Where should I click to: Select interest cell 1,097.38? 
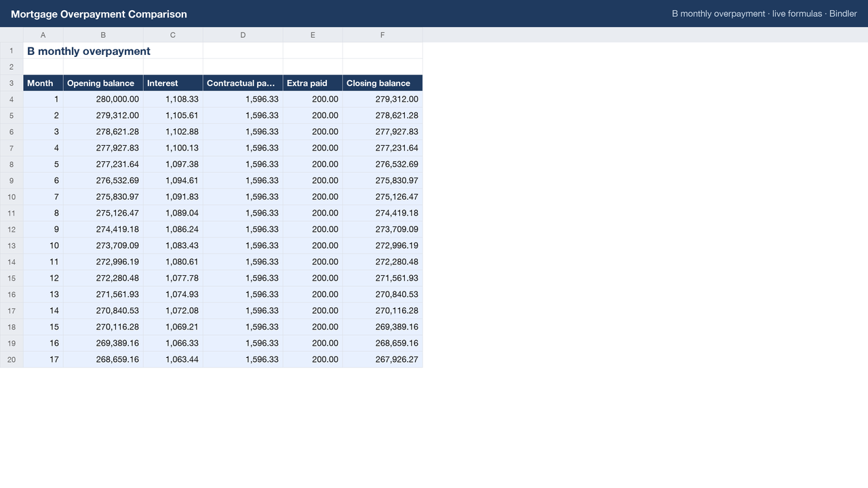173,165
